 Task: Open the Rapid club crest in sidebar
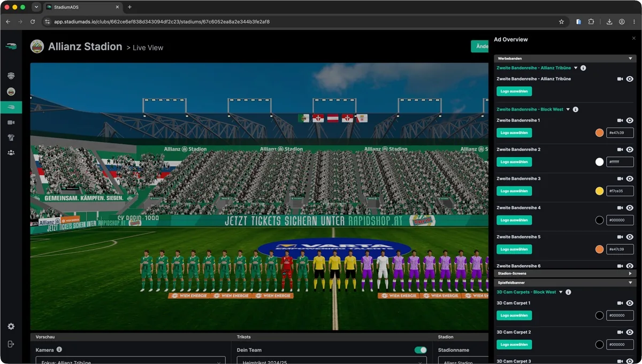click(11, 91)
